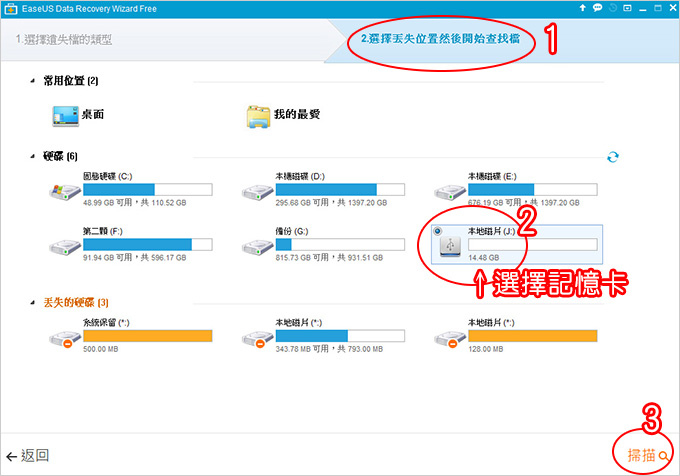Click the usage bar of the 793.00 MB drive
This screenshot has width=680, height=476.
click(x=340, y=336)
